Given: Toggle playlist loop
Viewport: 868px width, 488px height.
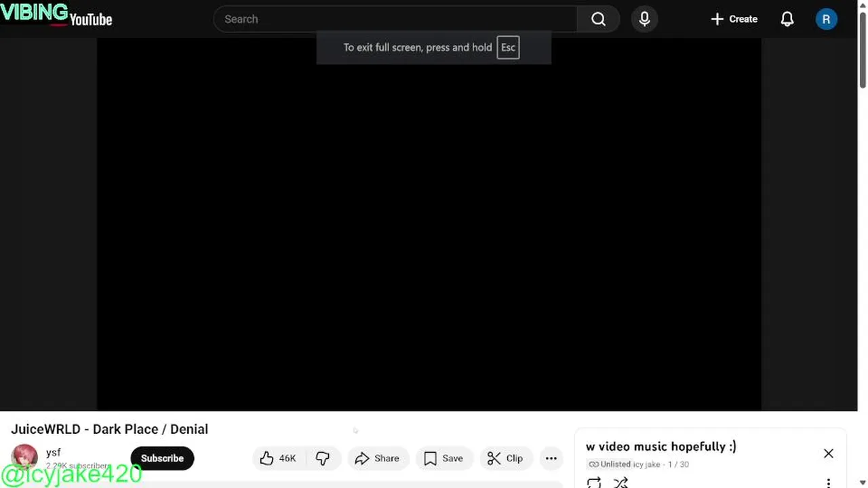Looking at the screenshot, I should [594, 483].
